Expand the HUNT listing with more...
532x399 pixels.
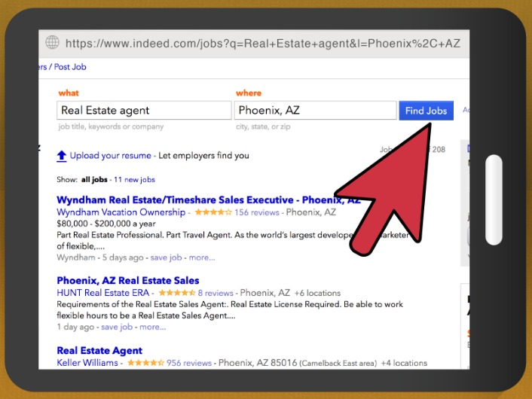pyautogui.click(x=152, y=327)
